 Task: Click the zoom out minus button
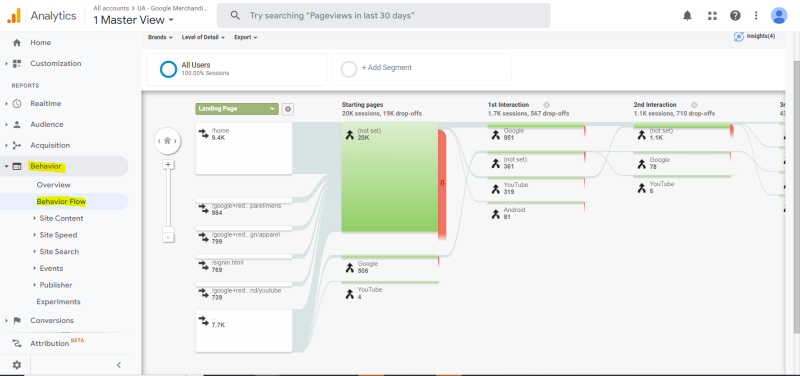169,238
